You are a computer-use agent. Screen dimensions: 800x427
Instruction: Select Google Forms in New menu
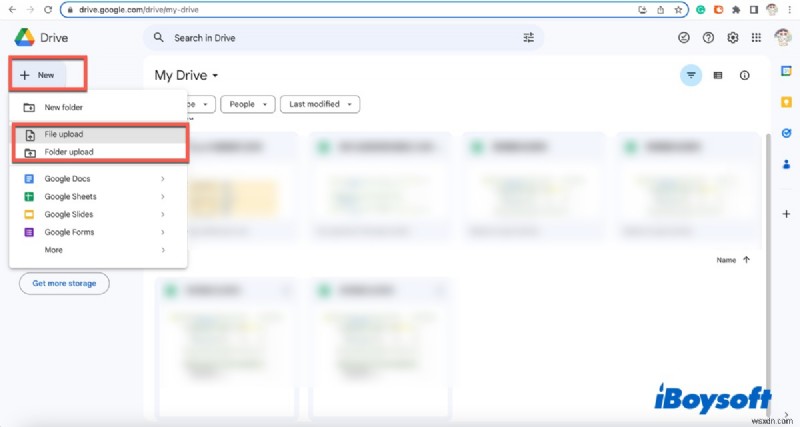point(98,232)
